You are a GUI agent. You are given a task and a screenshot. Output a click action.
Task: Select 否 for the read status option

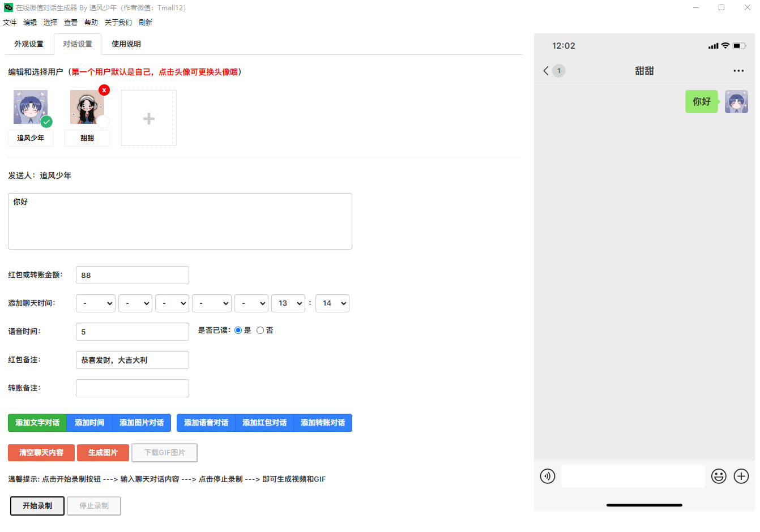click(260, 330)
